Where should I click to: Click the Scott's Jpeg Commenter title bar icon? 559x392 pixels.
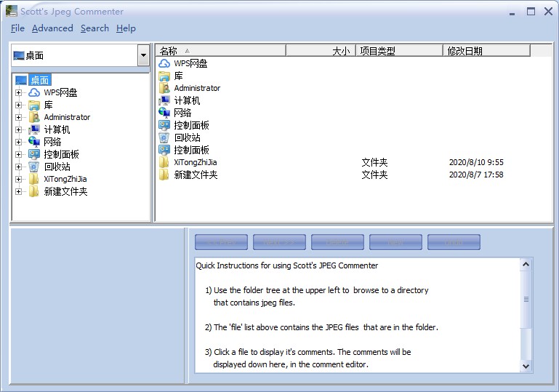[x=12, y=11]
